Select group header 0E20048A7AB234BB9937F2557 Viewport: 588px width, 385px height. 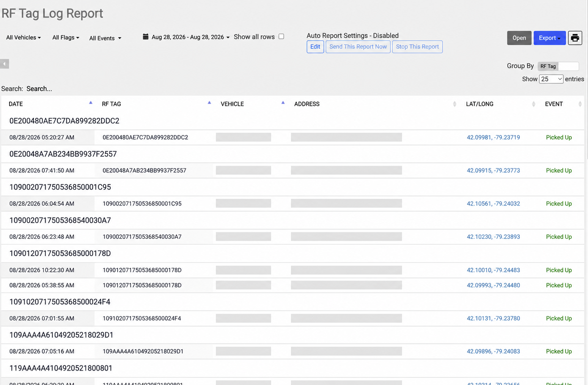pos(63,154)
